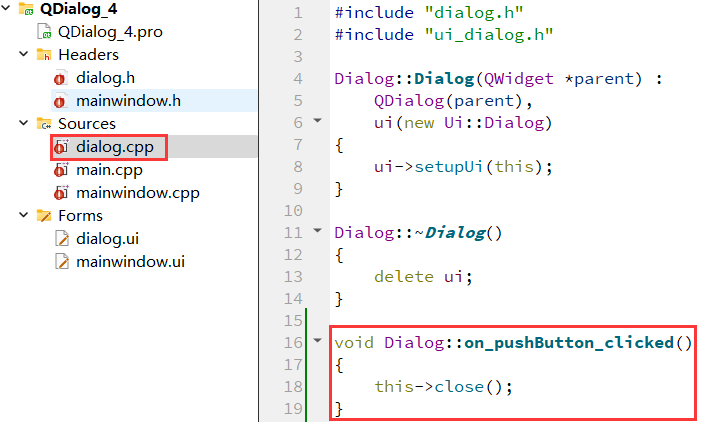The width and height of the screenshot is (705, 422).
Task: Click close() call on line 18
Action: tap(467, 387)
